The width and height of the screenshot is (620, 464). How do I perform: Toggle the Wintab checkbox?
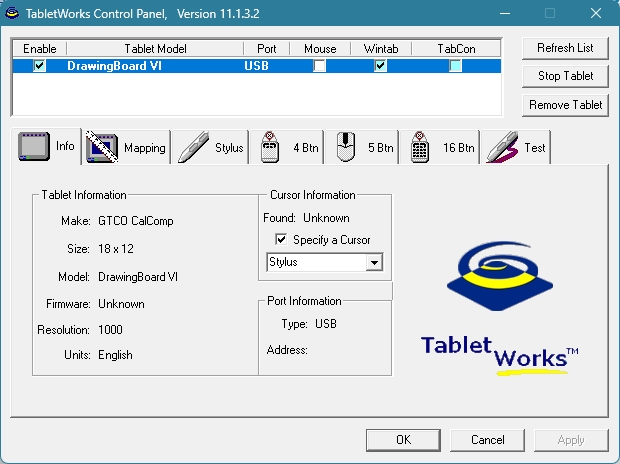[380, 66]
